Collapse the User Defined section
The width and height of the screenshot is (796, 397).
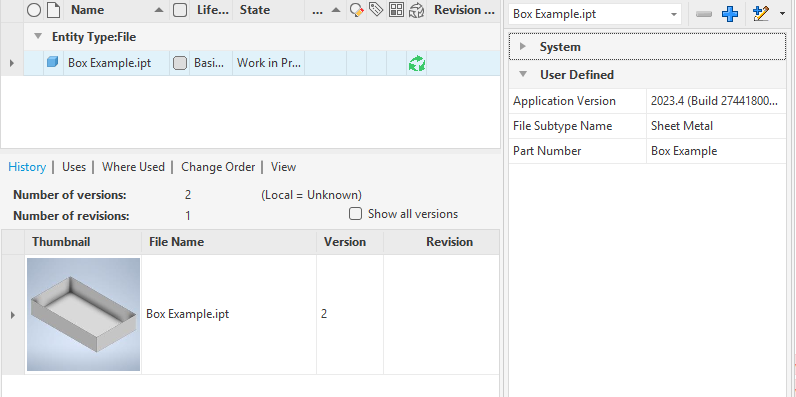523,75
